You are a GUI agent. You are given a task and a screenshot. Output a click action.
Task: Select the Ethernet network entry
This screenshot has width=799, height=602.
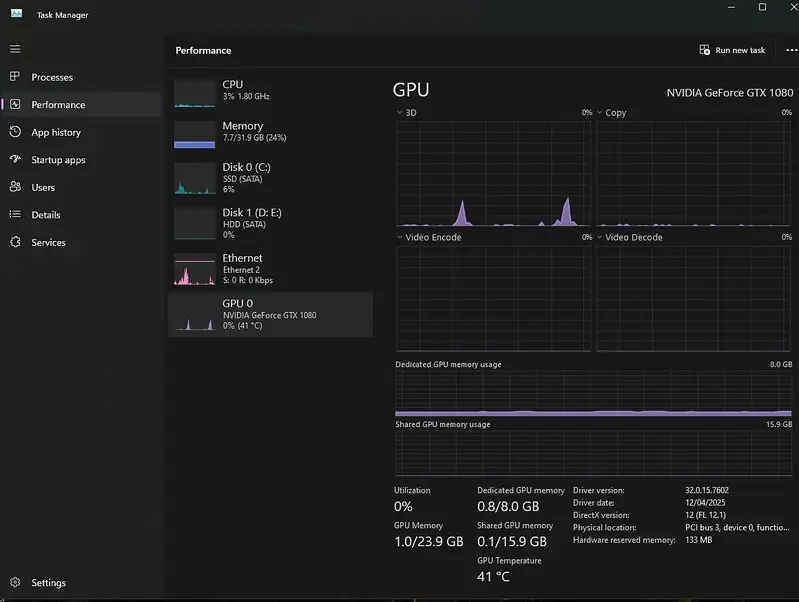(x=271, y=269)
